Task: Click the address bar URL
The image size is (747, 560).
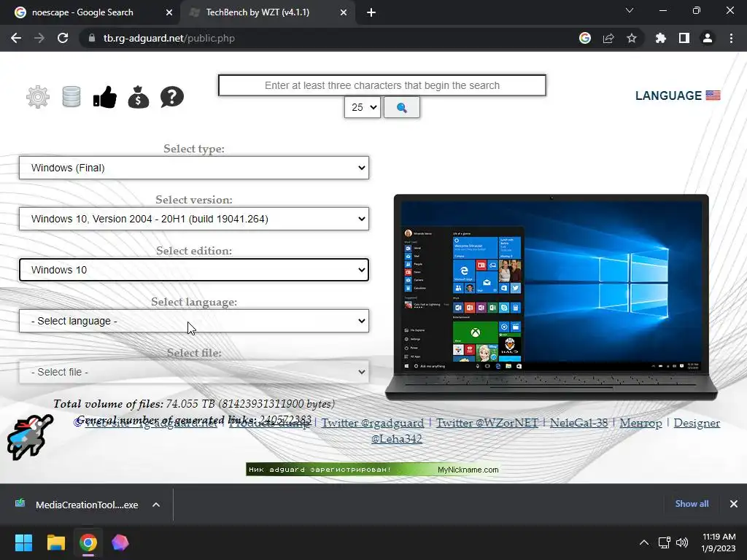Action: coord(169,38)
